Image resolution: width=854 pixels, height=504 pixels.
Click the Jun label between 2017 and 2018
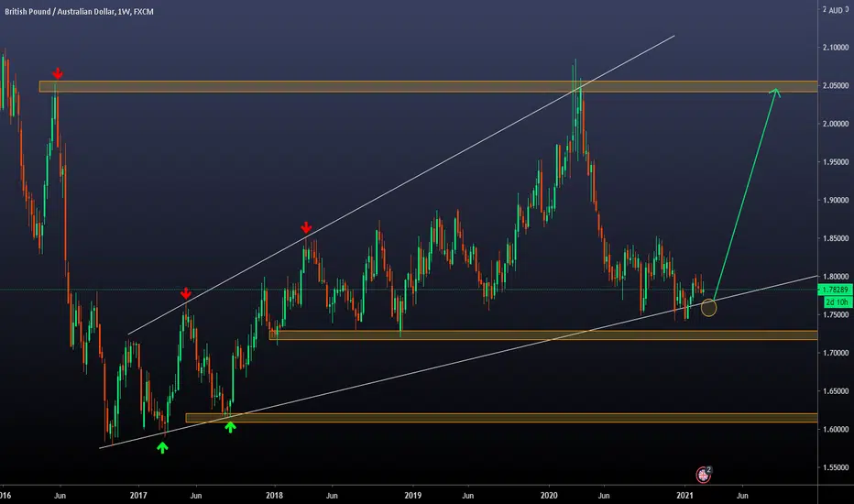pos(195,496)
